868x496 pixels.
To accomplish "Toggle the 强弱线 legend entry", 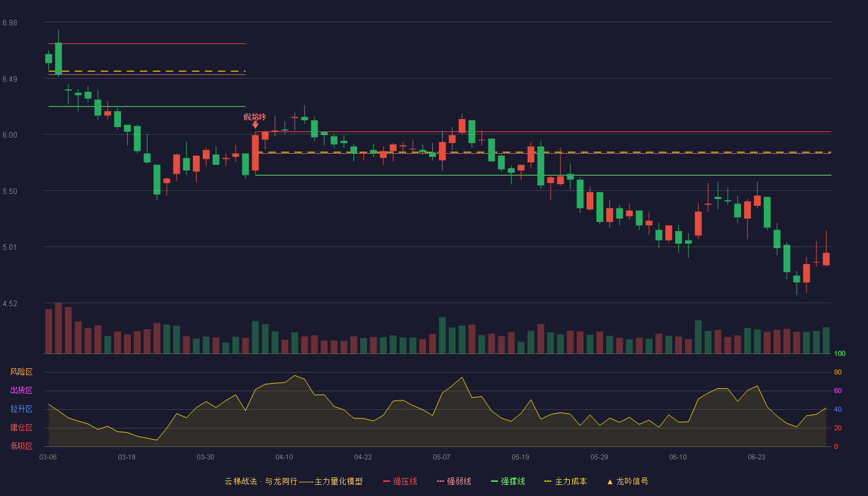I will [454, 481].
